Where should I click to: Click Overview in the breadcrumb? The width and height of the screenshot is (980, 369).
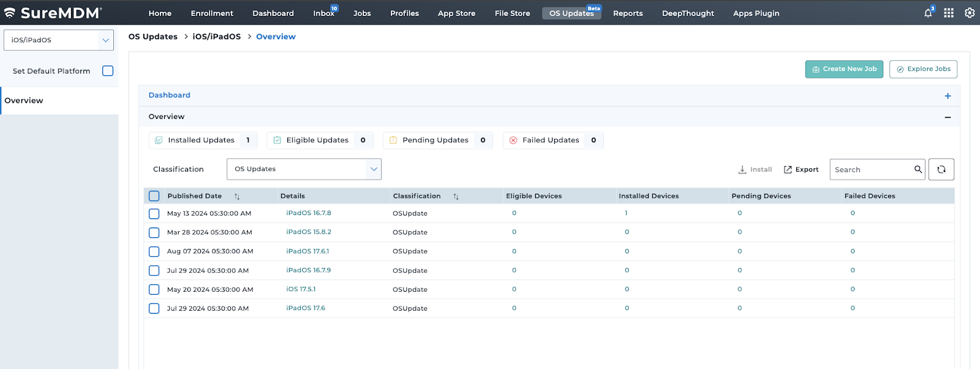click(x=276, y=37)
